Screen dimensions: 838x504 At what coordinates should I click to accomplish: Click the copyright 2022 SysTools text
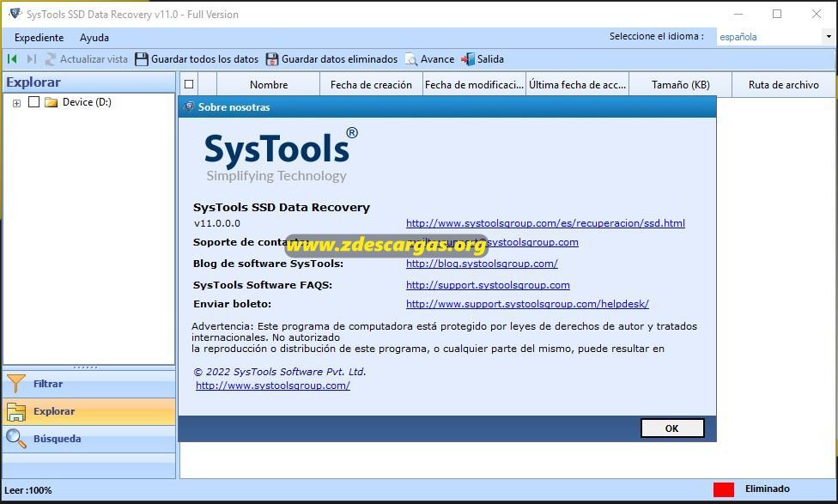(x=280, y=372)
